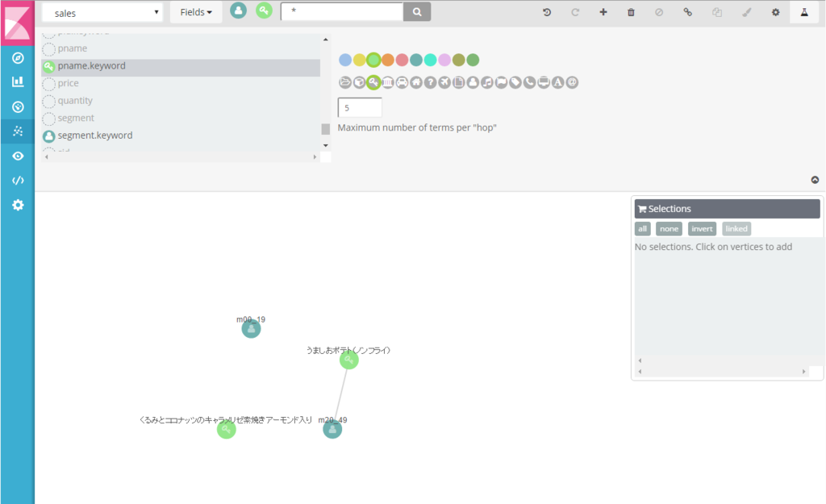Open graph settings gear in top toolbar
This screenshot has width=826, height=504.
click(775, 12)
